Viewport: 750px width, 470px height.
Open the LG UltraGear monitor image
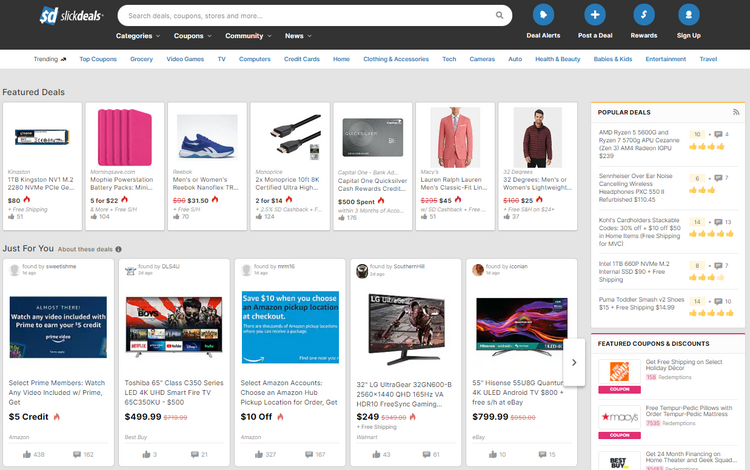(x=407, y=330)
